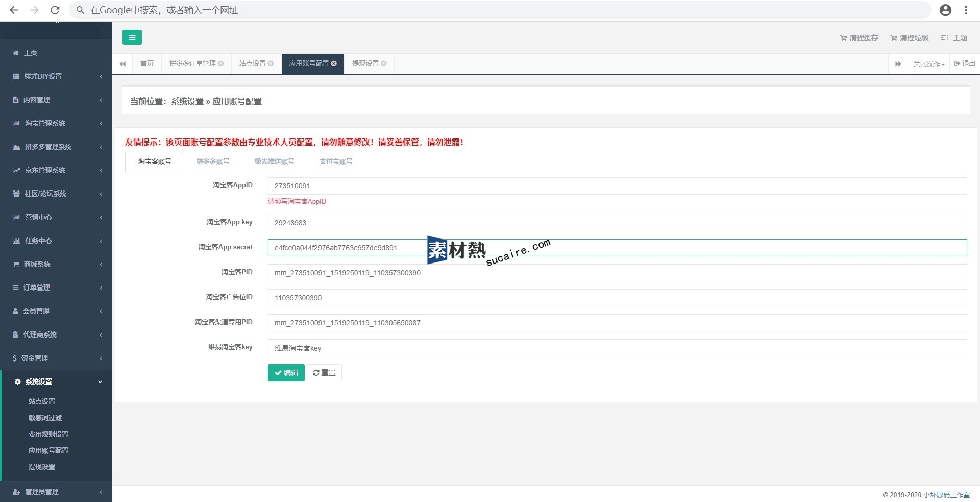Viewport: 980px width, 502px height.
Task: Close the 应用账号配置 tab
Action: (334, 63)
